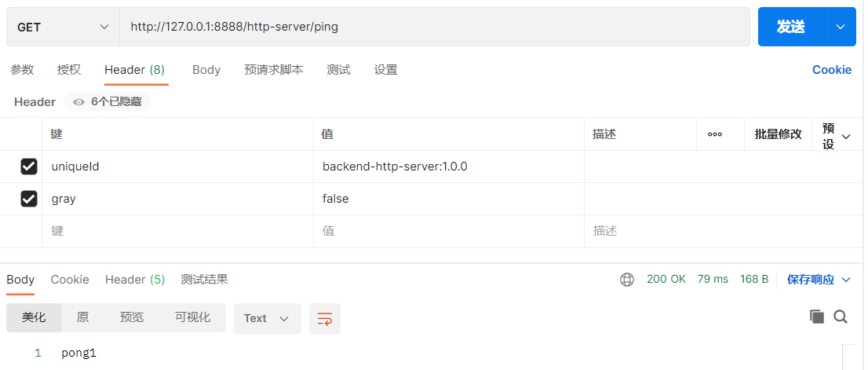Click the search response magnifier icon
Screen dimensions: 868x370
pos(841,317)
